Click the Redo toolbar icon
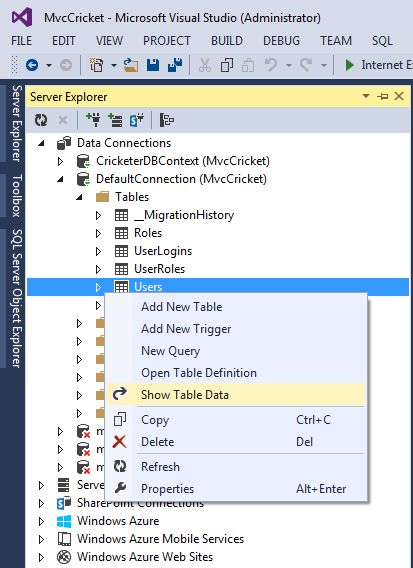The width and height of the screenshot is (413, 568). click(x=306, y=65)
